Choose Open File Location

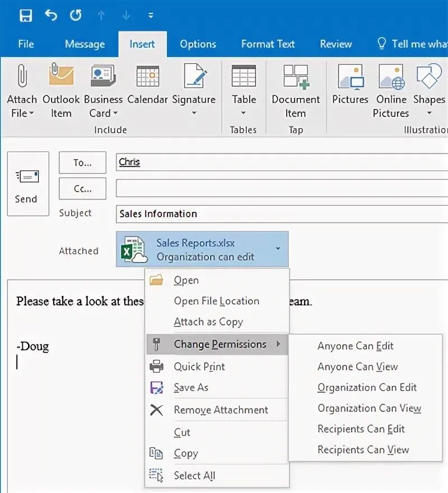tap(217, 301)
